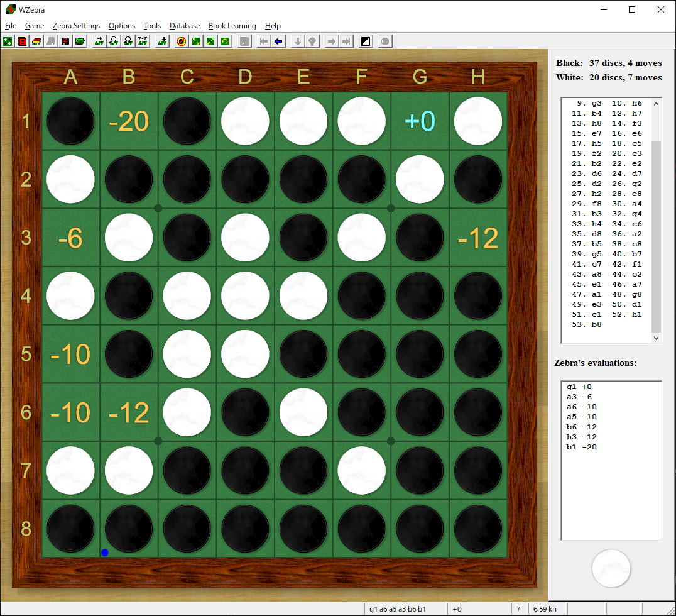The width and height of the screenshot is (676, 616).
Task: Open the File menu
Action: [10, 26]
